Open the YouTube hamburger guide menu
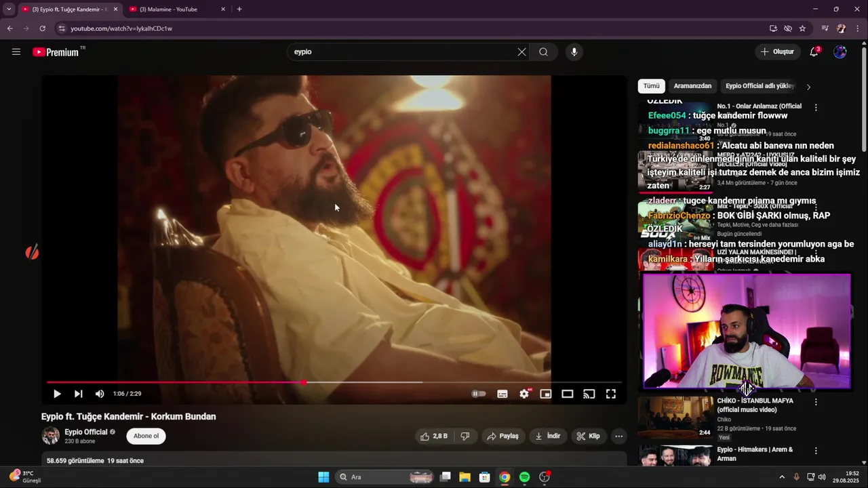 click(16, 52)
